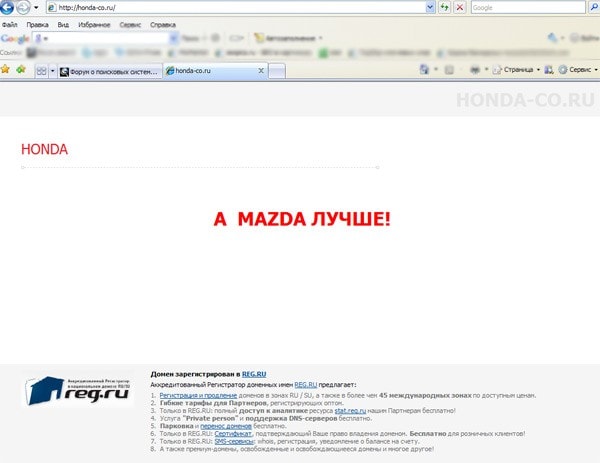
Task: Open REG.RU link in Аккредитованный Регистратор line
Action: point(306,385)
